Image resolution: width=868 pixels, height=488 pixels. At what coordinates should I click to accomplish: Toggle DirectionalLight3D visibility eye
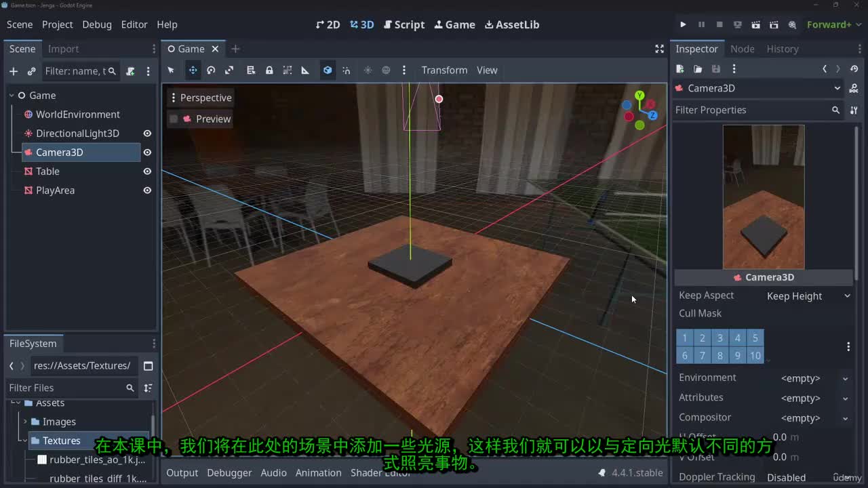click(x=147, y=134)
